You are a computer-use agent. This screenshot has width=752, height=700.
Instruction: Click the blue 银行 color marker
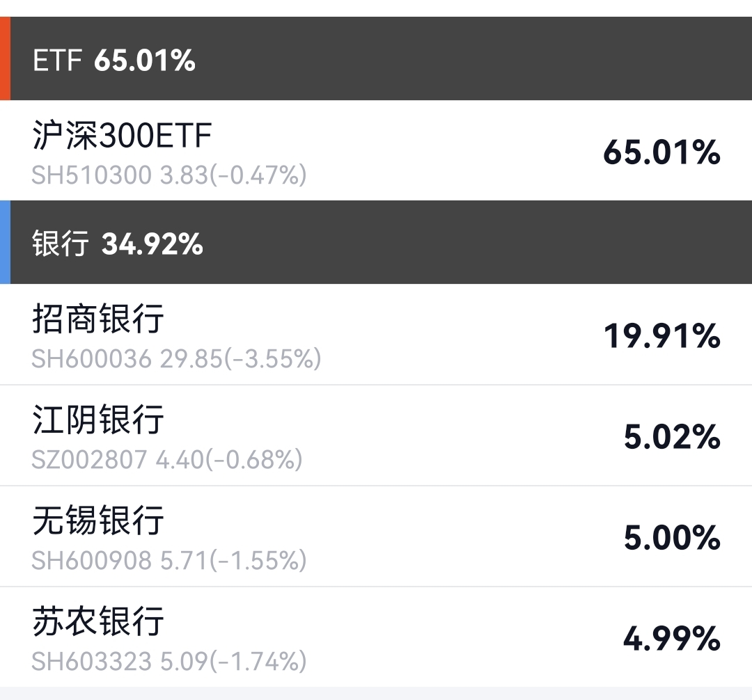5,242
